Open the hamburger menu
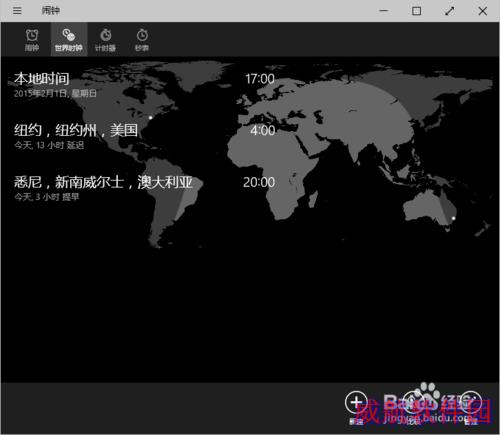Viewport: 500px width, 435px height. pyautogui.click(x=17, y=11)
